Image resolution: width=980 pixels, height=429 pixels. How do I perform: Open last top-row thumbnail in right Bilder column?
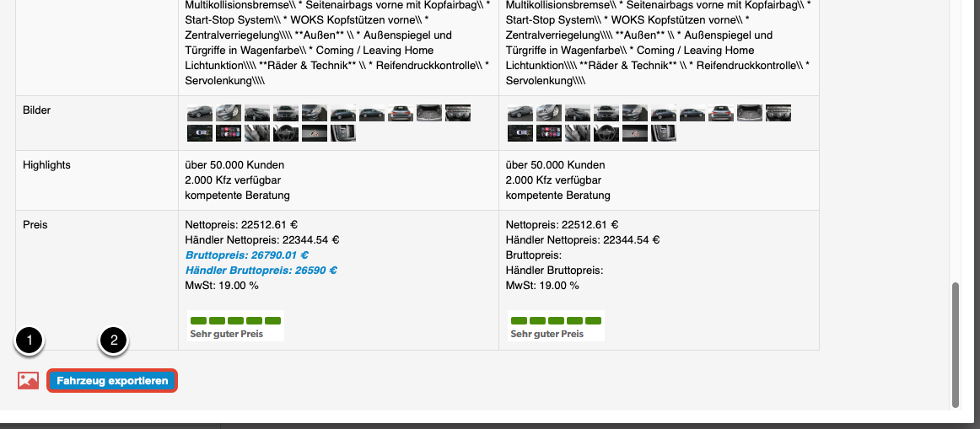point(778,113)
